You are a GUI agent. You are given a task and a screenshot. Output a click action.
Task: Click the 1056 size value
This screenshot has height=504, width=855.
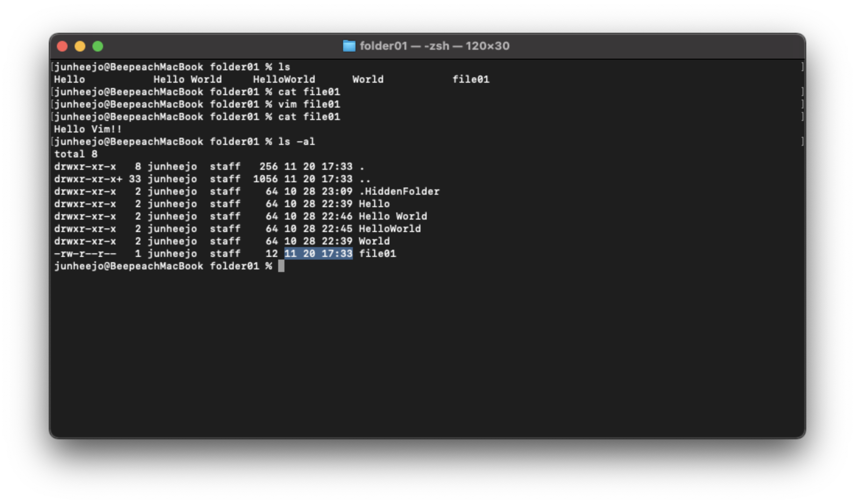(x=265, y=179)
